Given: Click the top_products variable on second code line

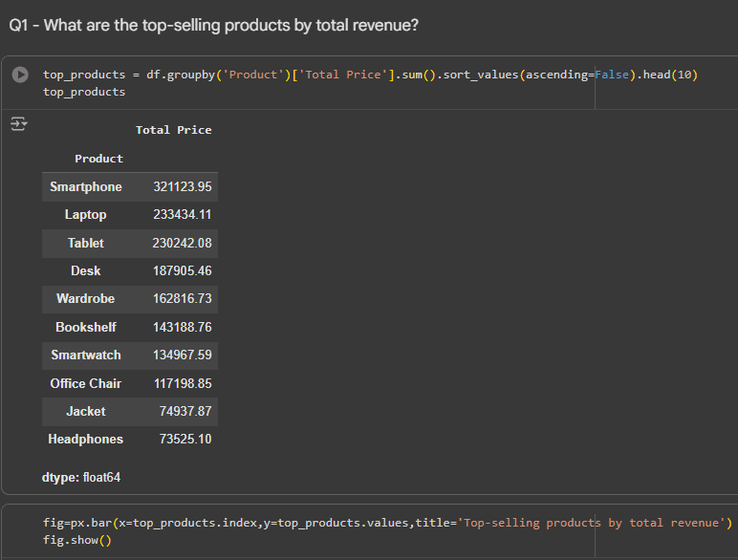Looking at the screenshot, I should (84, 92).
